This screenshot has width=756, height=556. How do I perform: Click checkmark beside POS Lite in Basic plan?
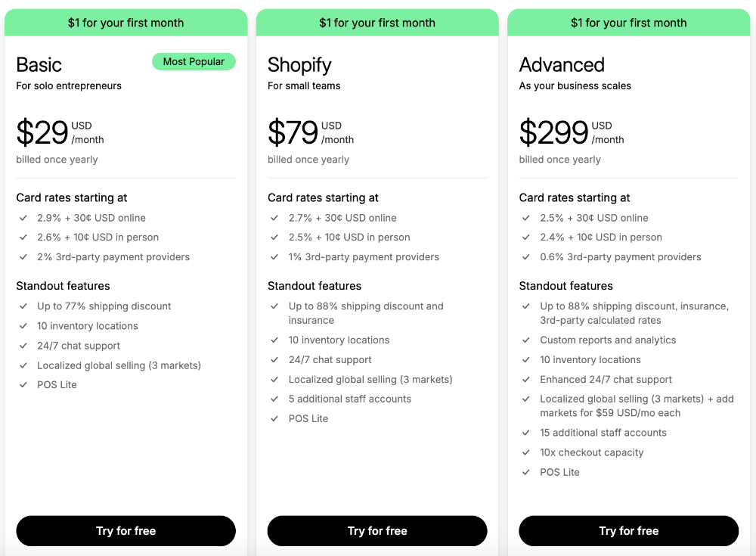(x=23, y=385)
